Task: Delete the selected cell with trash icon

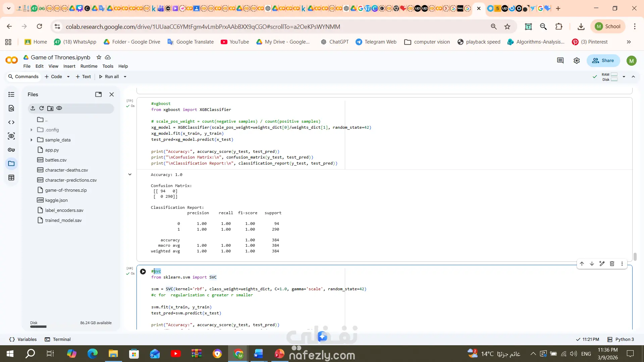Action: coord(612,264)
